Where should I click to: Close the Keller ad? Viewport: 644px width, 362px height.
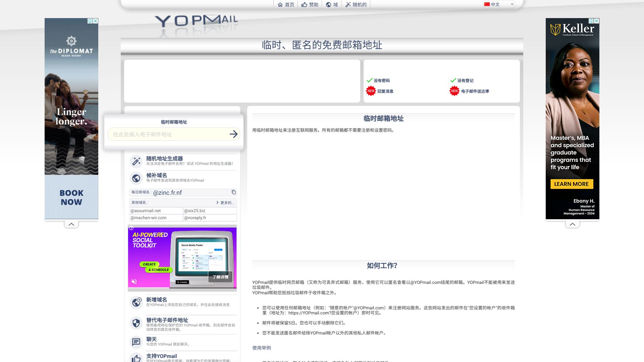coord(597,21)
